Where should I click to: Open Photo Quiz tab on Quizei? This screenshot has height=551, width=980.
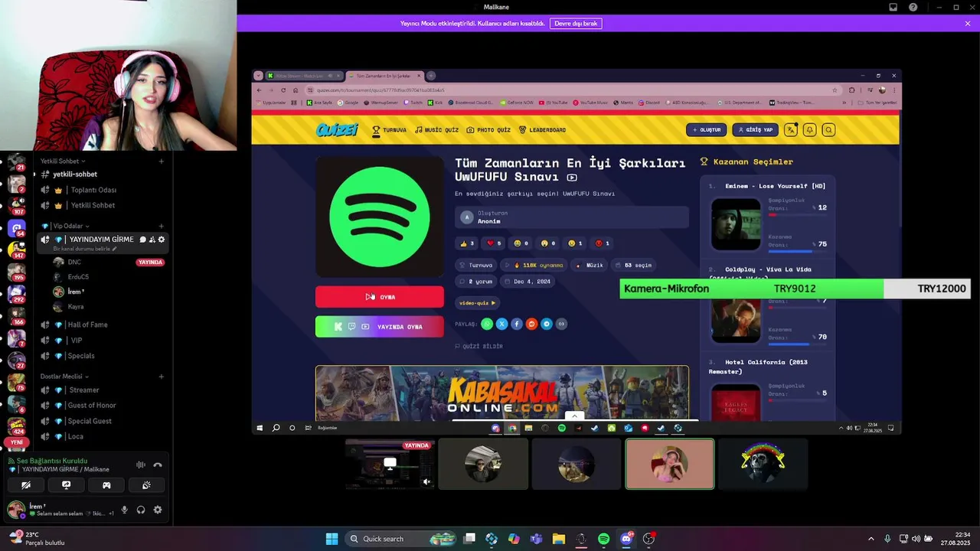(x=488, y=130)
